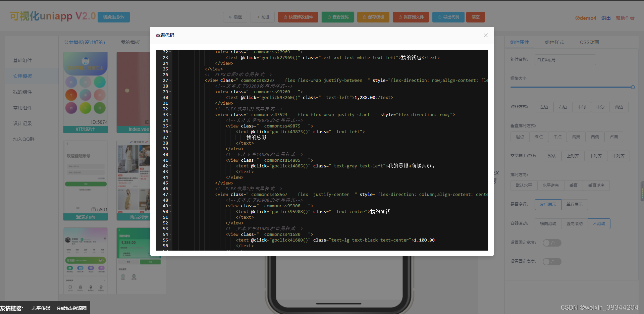Switch to the 组件样式 tab
The width and height of the screenshot is (644, 314).
pyautogui.click(x=554, y=42)
